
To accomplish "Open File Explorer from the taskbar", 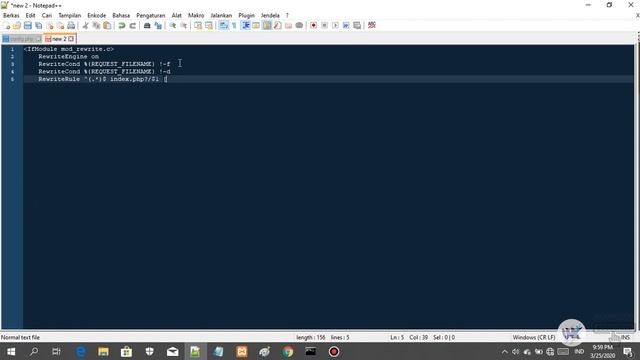I will [103, 351].
